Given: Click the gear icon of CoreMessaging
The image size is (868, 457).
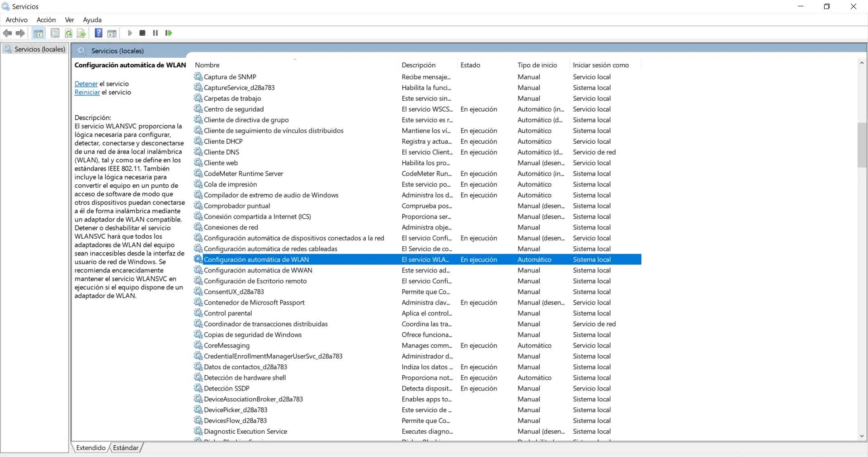Looking at the screenshot, I should pos(198,345).
